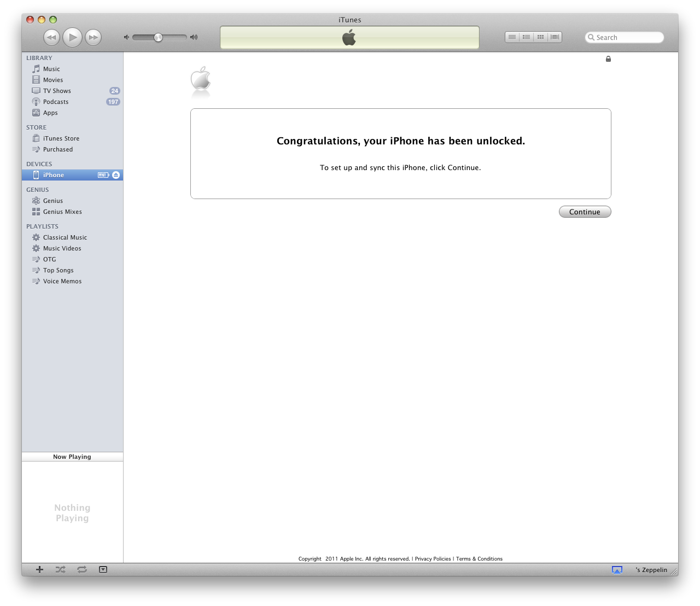700x606 pixels.
Task: Select 's Zeppelin speaker label
Action: pyautogui.click(x=651, y=570)
